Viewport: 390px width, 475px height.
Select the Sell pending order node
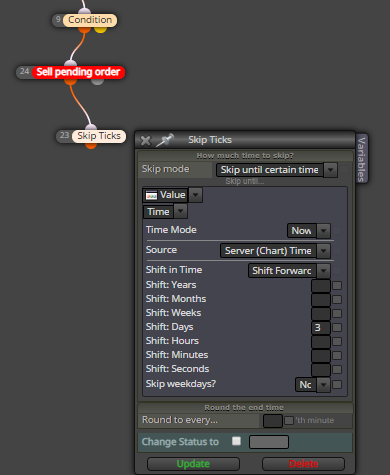[78, 72]
